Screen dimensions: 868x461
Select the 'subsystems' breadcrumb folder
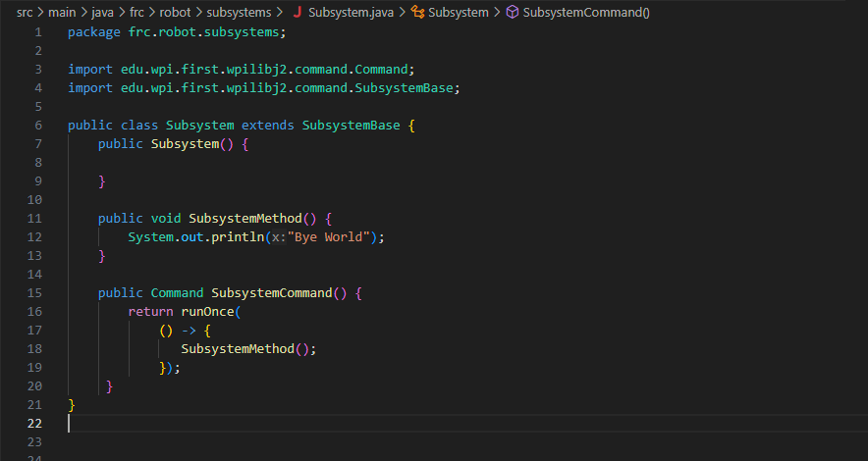[x=240, y=12]
